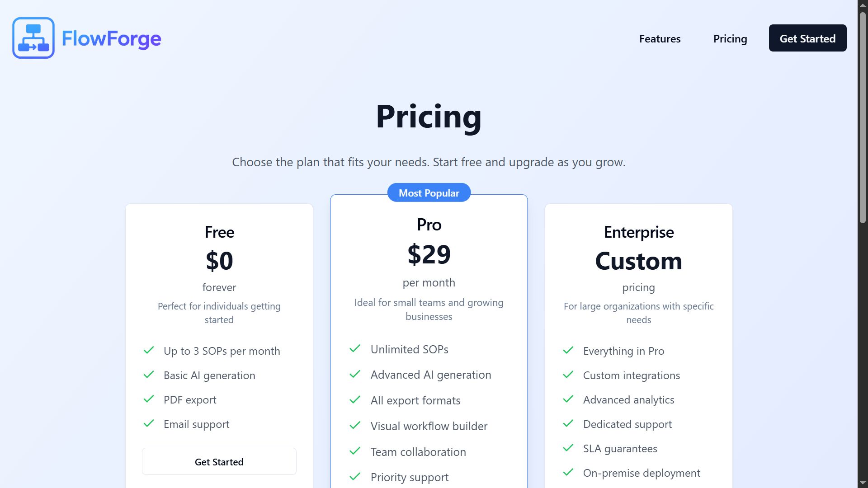Click Get Started in the Free plan card
868x488 pixels.
[x=219, y=461]
